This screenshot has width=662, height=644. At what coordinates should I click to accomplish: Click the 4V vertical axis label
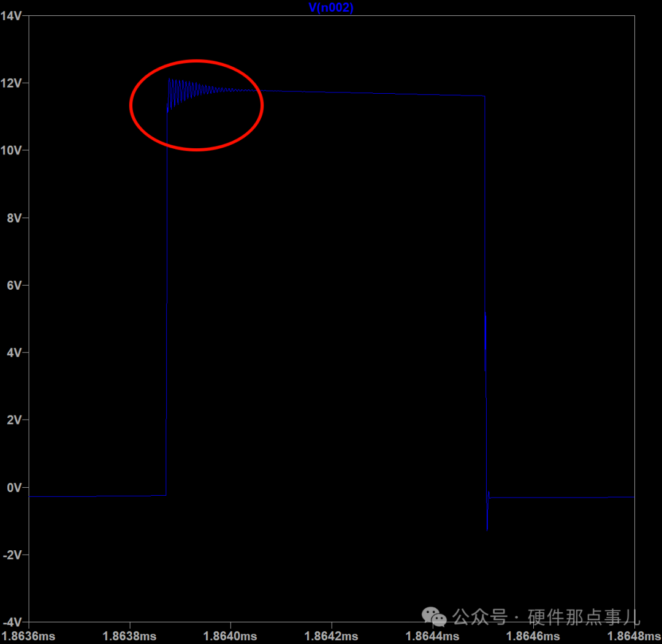14,353
